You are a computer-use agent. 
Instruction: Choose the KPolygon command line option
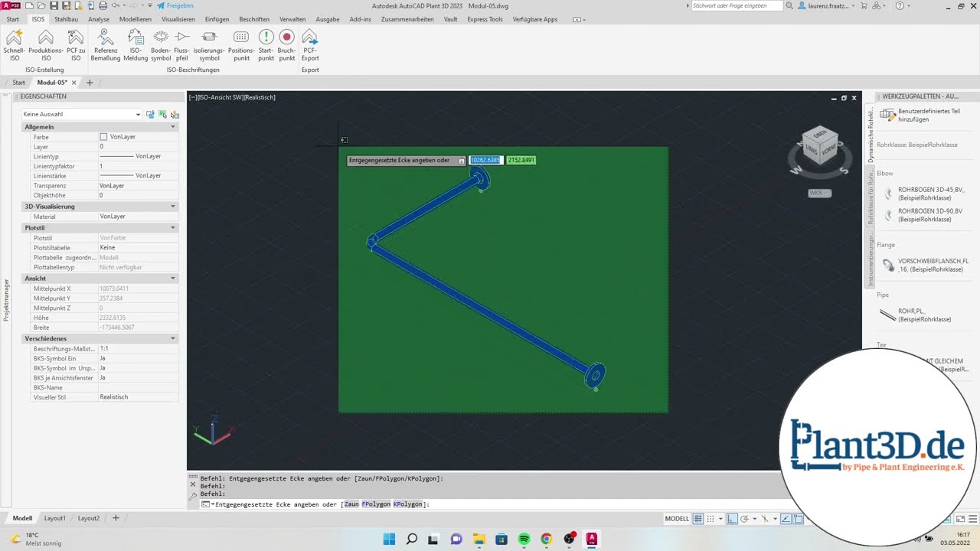pyautogui.click(x=407, y=504)
